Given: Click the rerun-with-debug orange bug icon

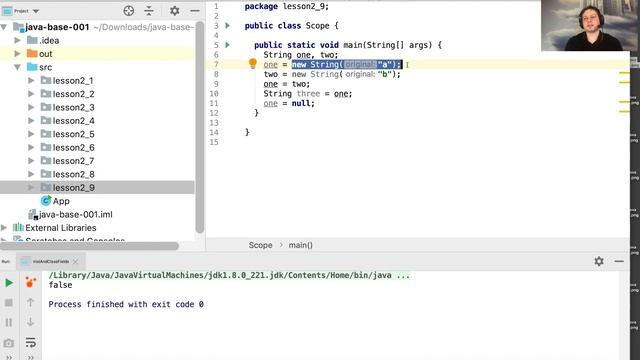Looking at the screenshot, I should coord(31,282).
